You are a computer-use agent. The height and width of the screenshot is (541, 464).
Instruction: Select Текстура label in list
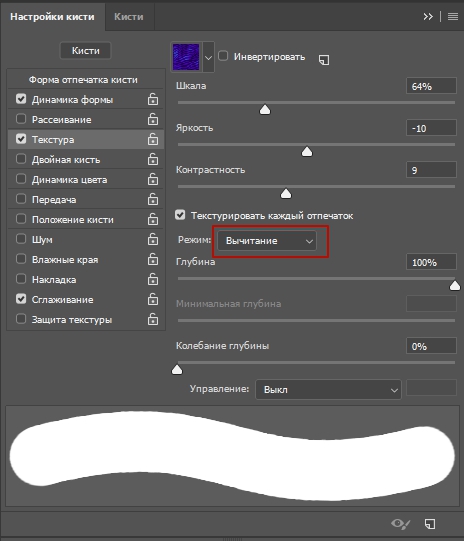click(x=53, y=140)
